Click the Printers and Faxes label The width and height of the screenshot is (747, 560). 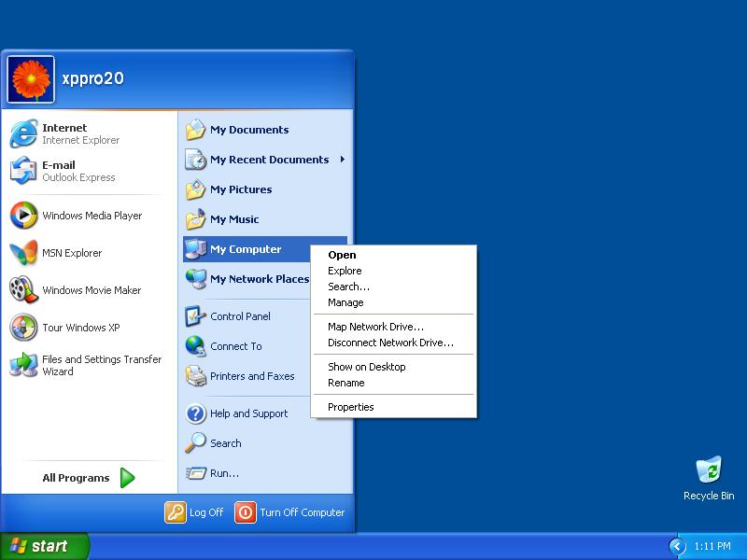point(252,376)
